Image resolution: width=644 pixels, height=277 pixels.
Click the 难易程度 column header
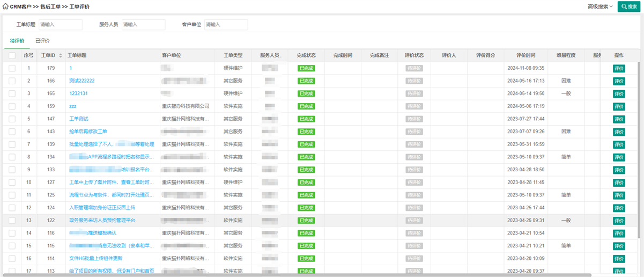click(566, 55)
